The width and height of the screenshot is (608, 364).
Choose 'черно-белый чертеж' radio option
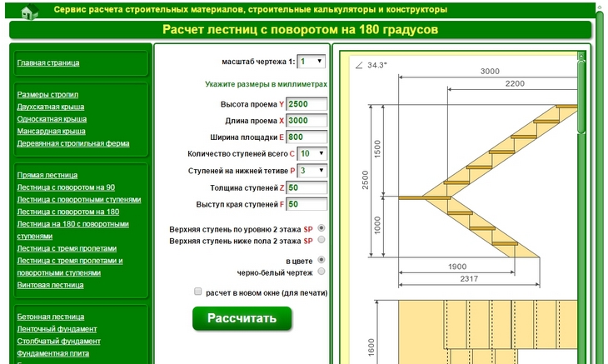(x=321, y=272)
